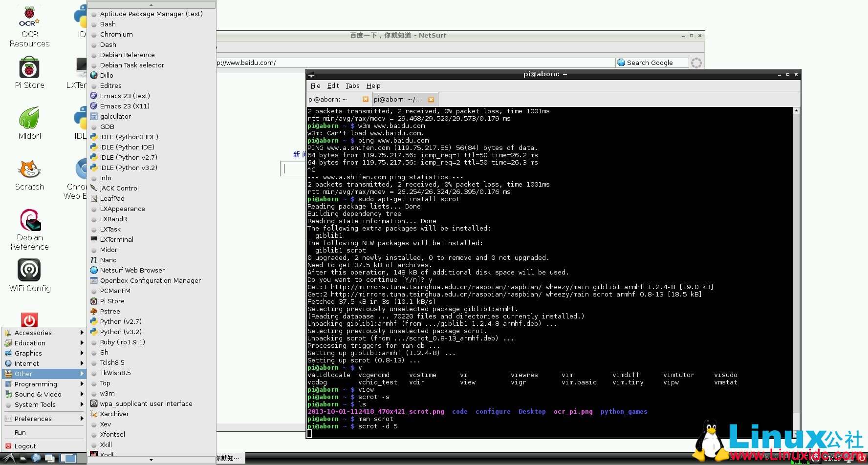Open the terminal File menu
The height and width of the screenshot is (465, 868).
click(315, 85)
